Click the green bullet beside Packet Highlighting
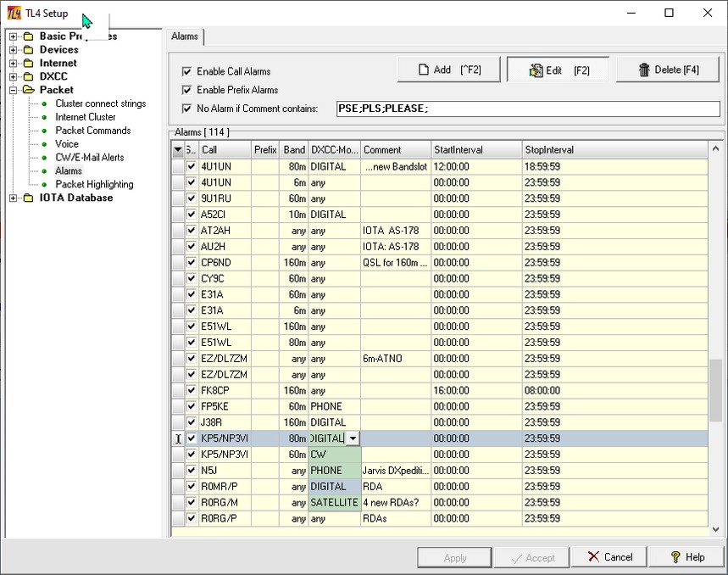728x575 pixels. click(45, 184)
